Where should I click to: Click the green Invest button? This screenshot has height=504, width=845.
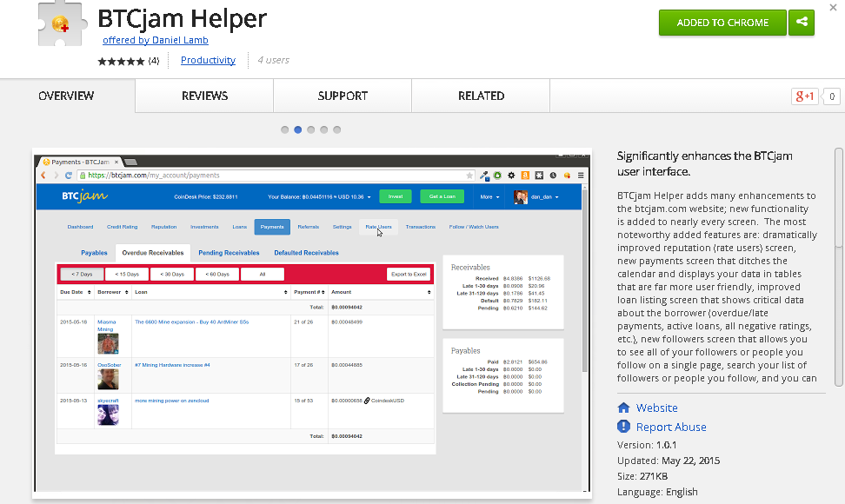[395, 196]
